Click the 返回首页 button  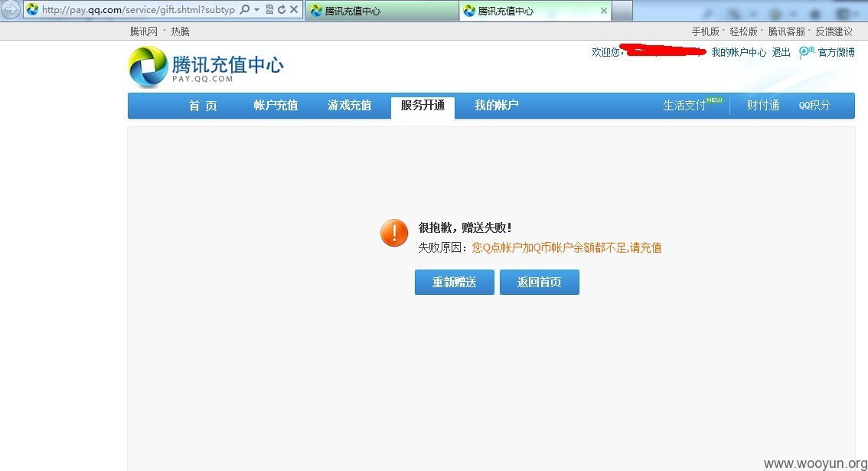coord(539,282)
